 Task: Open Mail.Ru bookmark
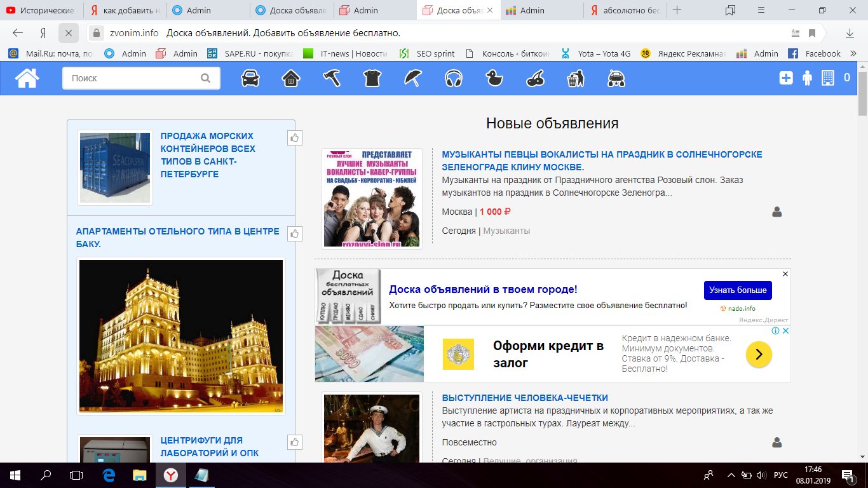click(x=52, y=53)
